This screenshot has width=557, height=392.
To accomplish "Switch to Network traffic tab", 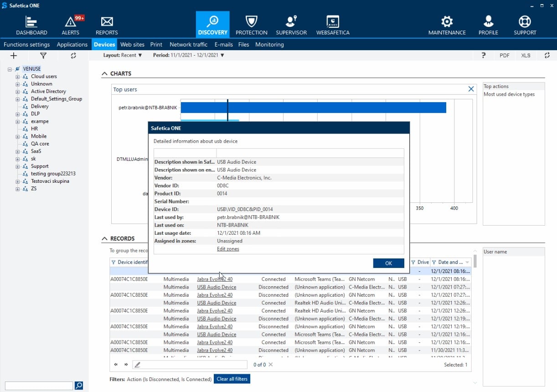I will 188,45.
